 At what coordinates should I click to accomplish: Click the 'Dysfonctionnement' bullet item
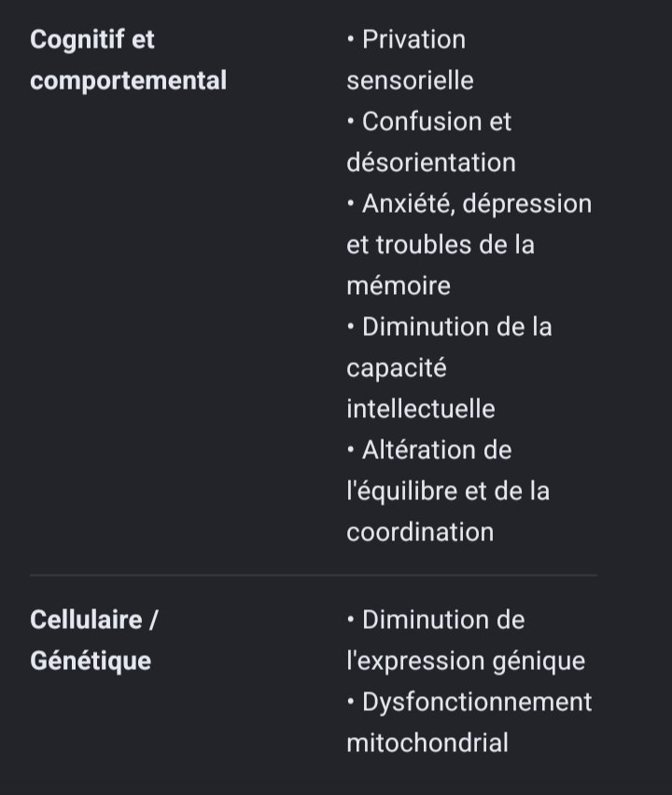(469, 703)
